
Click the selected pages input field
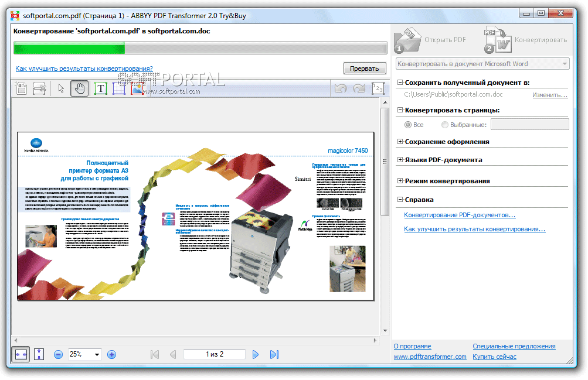[529, 125]
